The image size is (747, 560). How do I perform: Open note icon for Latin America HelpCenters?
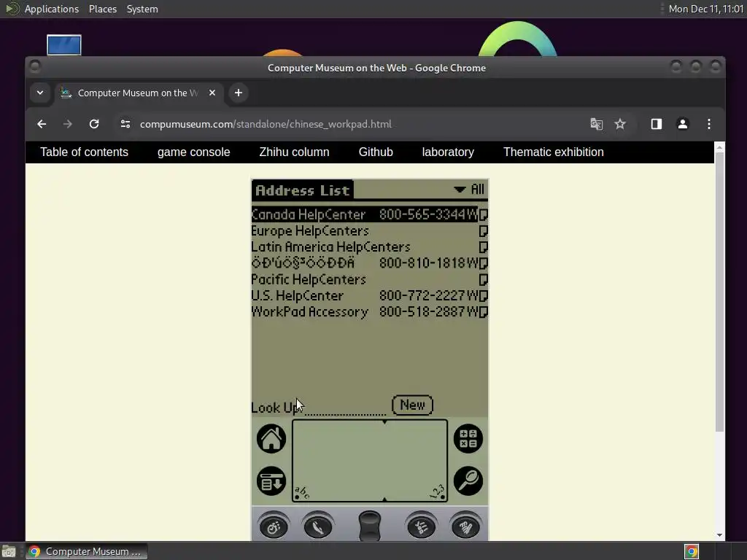tap(483, 247)
